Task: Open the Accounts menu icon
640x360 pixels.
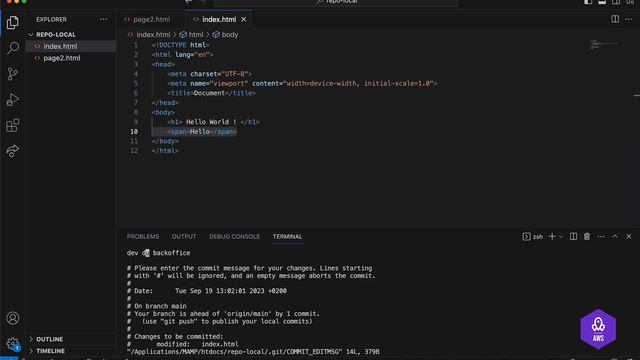Action: click(x=13, y=318)
